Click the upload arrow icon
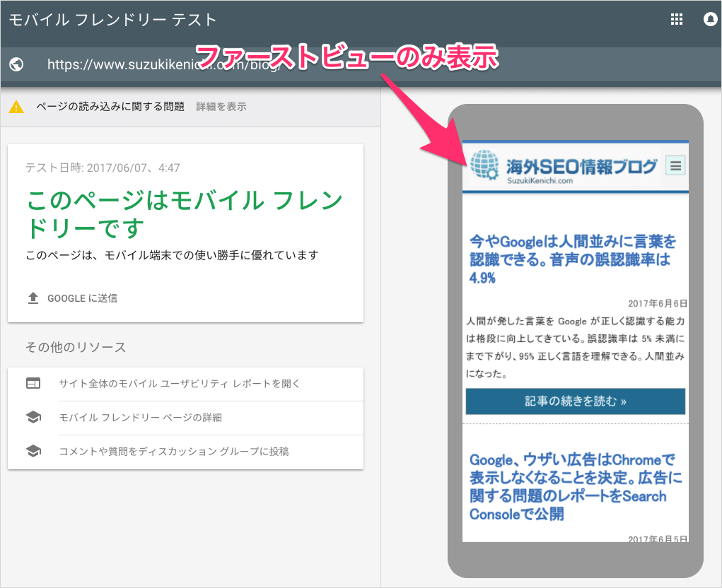The height and width of the screenshot is (588, 722). coord(33,298)
